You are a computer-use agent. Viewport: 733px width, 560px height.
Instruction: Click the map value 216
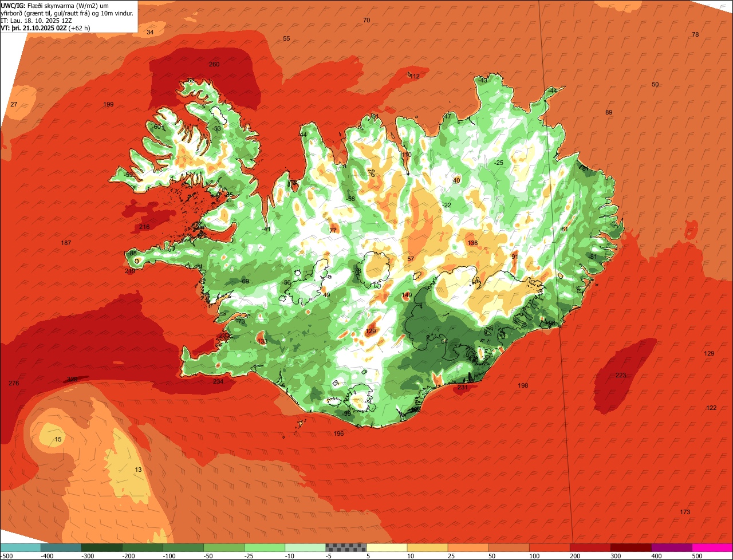(x=144, y=227)
